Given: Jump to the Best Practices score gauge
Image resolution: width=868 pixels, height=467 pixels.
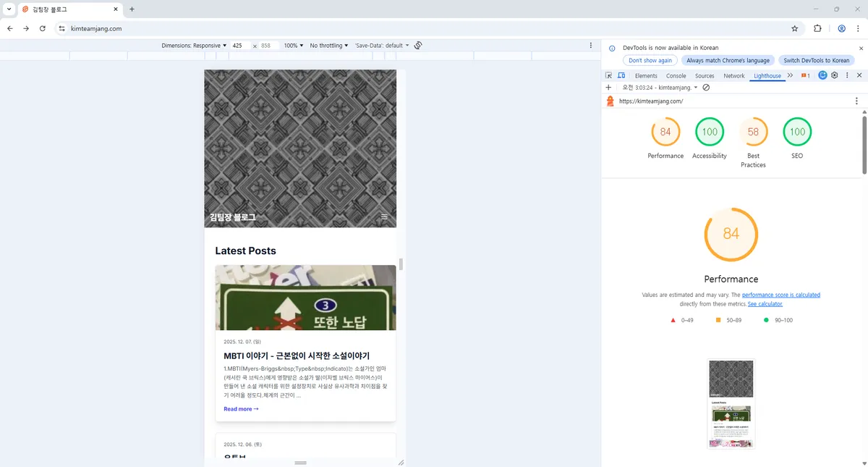Looking at the screenshot, I should coord(753,132).
